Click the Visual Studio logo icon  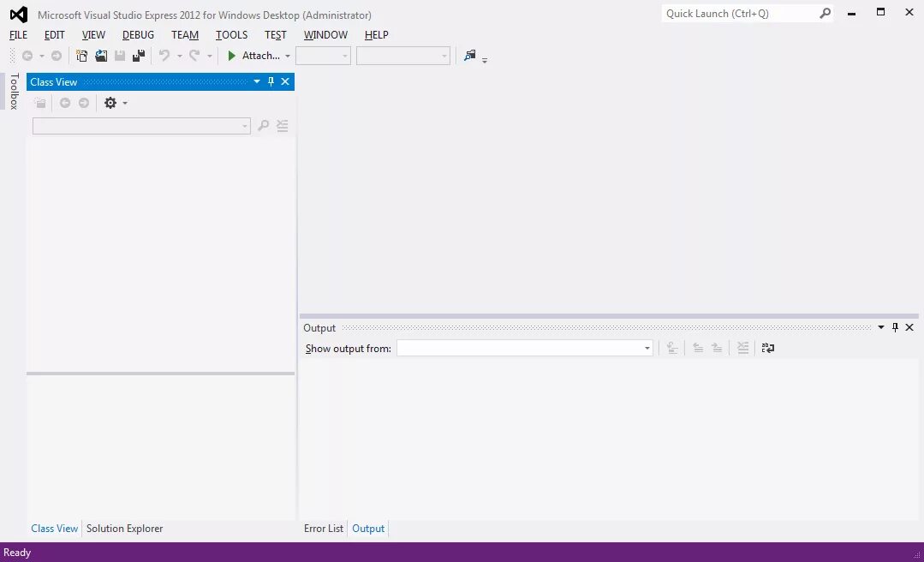click(x=18, y=15)
